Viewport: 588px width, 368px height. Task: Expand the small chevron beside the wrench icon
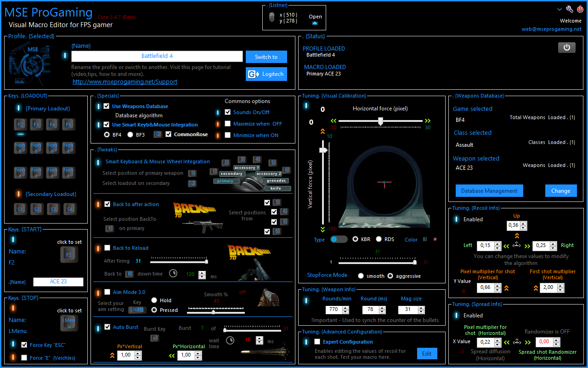[560, 9]
